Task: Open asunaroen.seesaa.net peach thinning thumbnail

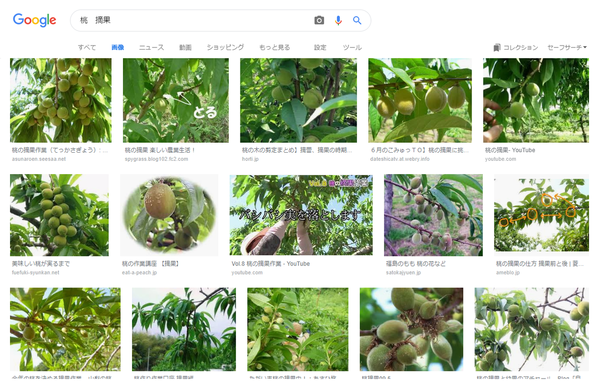Action: (x=60, y=100)
